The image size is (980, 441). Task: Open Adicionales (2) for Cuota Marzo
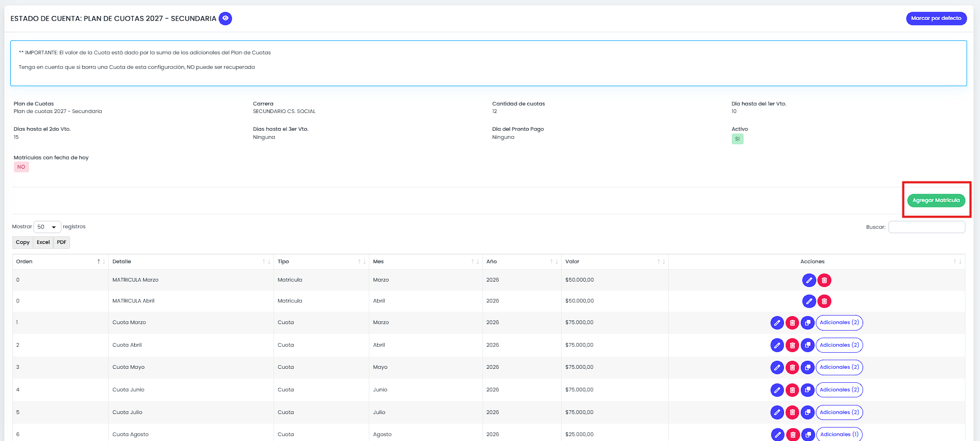tap(839, 323)
